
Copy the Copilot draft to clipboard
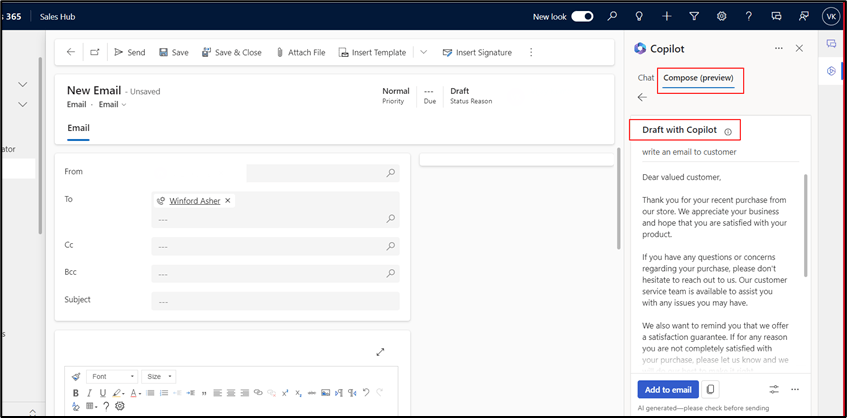click(x=710, y=389)
